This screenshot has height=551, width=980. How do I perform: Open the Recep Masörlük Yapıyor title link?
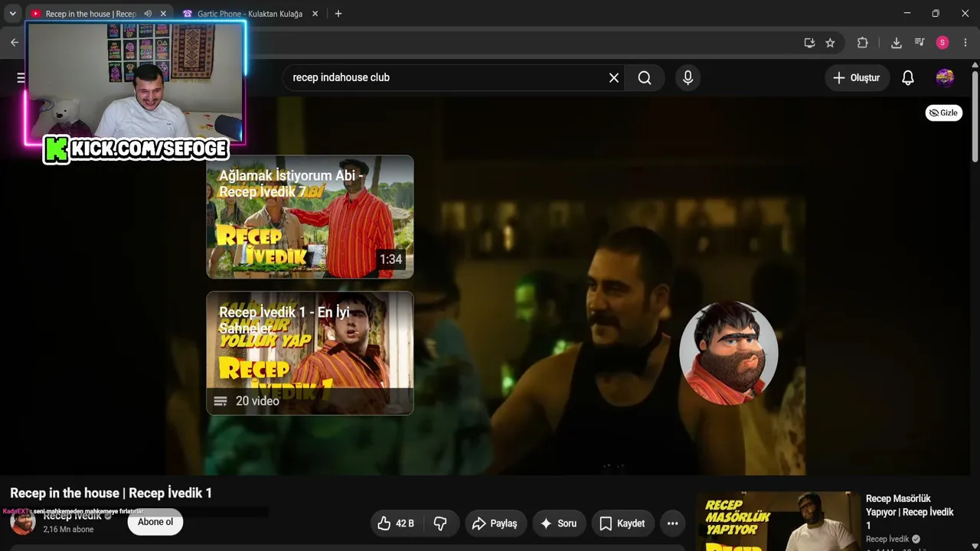pos(910,512)
